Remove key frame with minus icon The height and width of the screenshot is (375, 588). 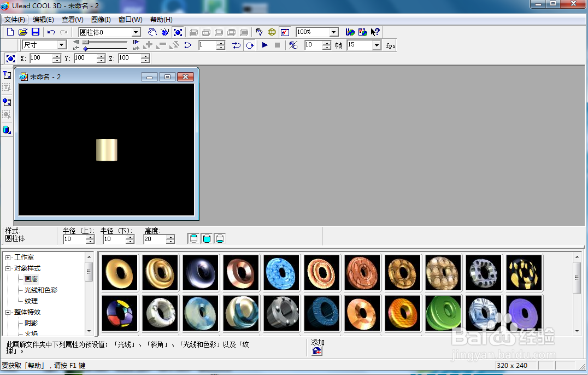[x=161, y=45]
